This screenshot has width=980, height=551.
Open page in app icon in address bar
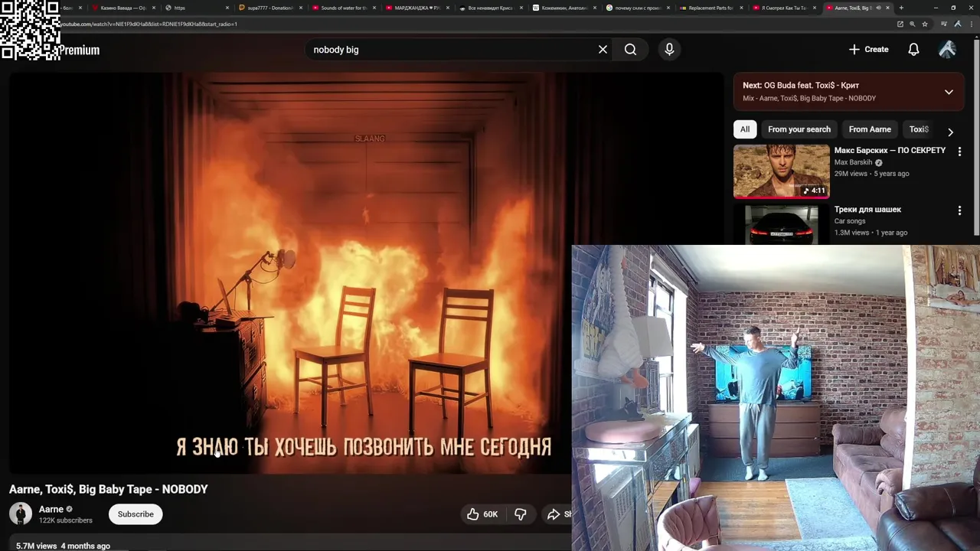pyautogui.click(x=900, y=24)
